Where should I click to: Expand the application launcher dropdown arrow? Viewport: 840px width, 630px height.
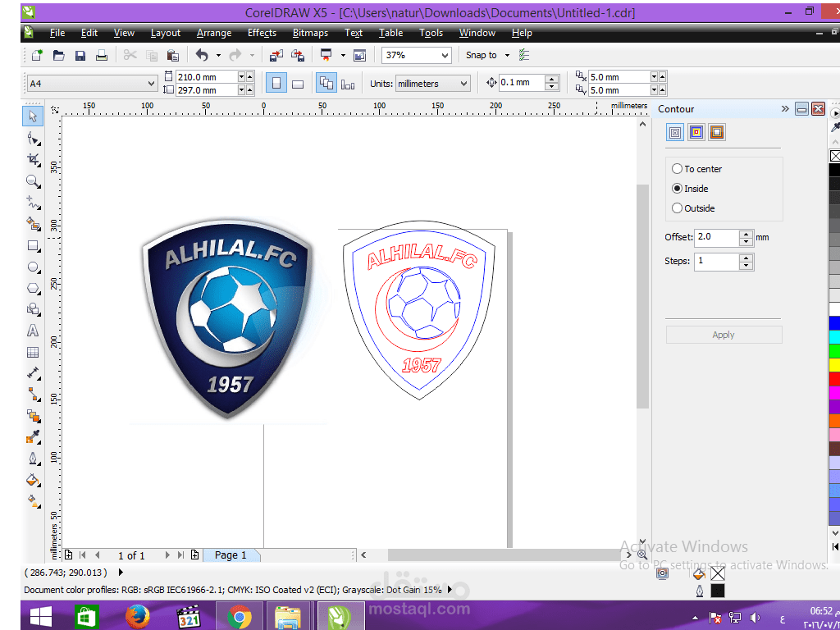[343, 55]
